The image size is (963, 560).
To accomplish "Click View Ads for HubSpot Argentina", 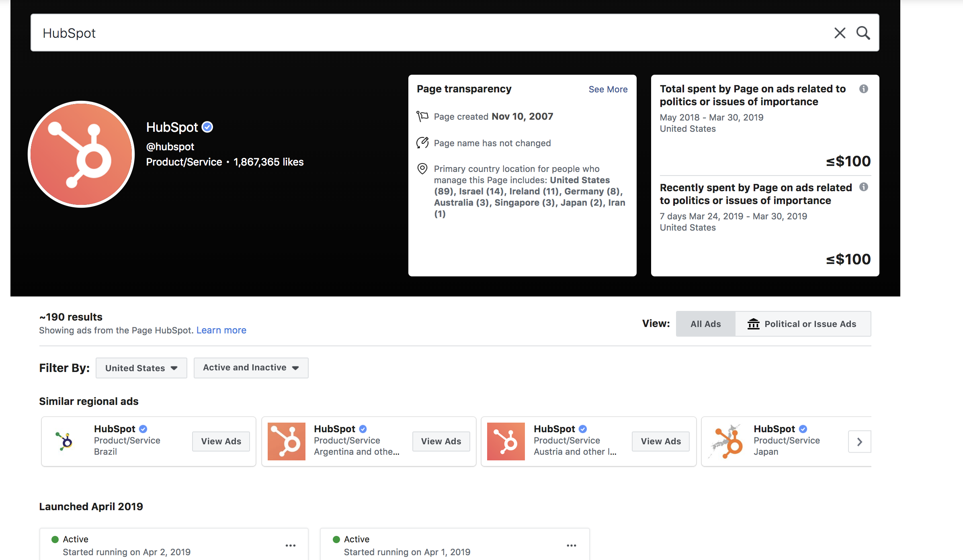I will click(x=441, y=441).
